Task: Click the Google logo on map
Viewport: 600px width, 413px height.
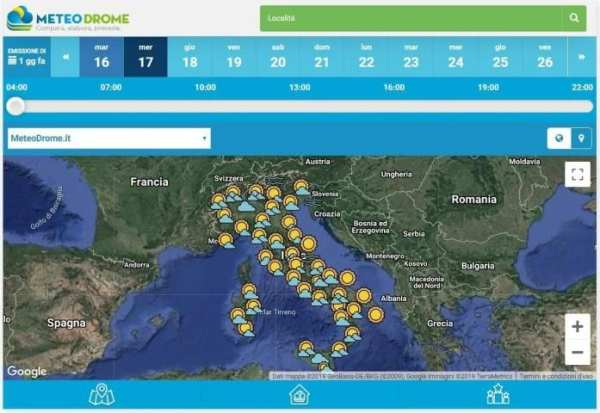Action: pyautogui.click(x=27, y=371)
